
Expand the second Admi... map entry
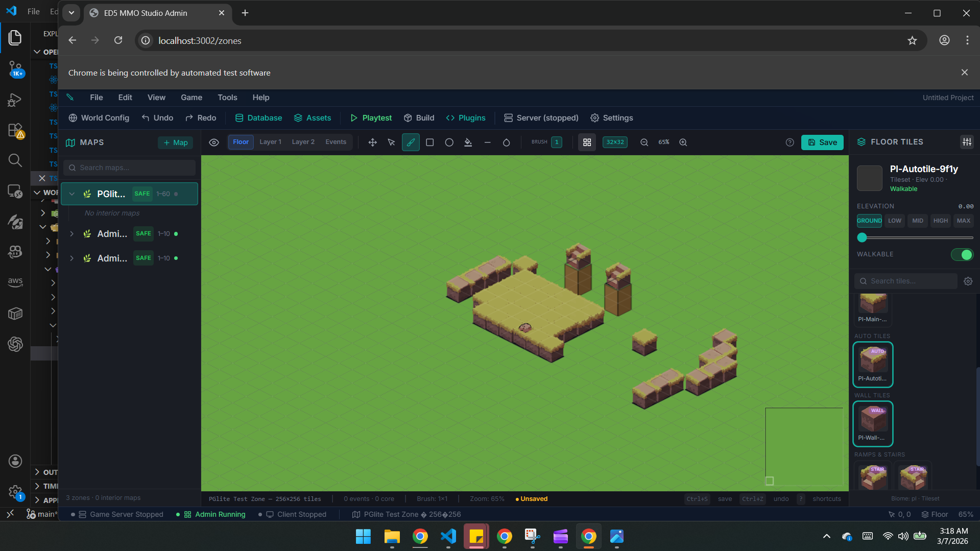click(72, 258)
